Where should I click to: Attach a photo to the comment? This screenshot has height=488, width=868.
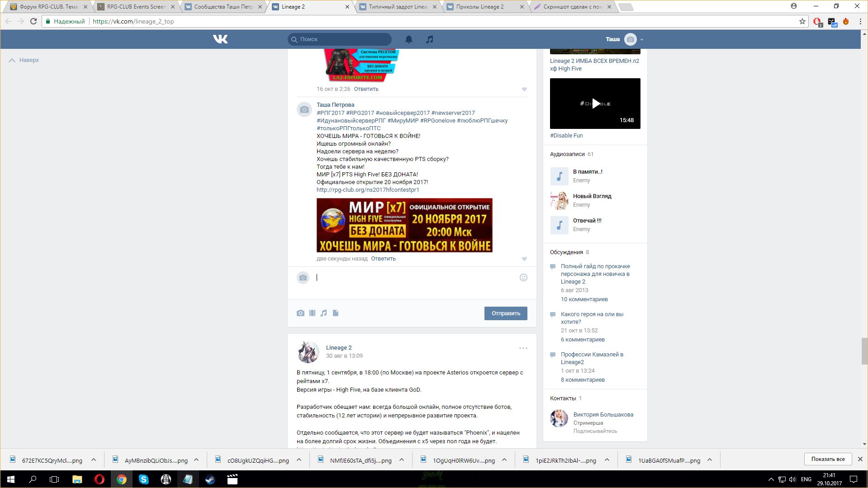click(x=300, y=313)
